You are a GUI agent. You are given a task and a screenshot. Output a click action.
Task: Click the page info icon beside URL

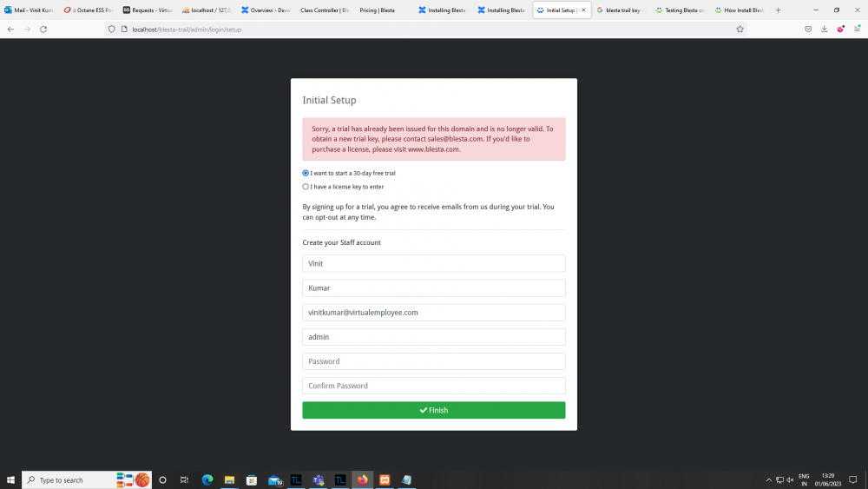[x=124, y=30]
